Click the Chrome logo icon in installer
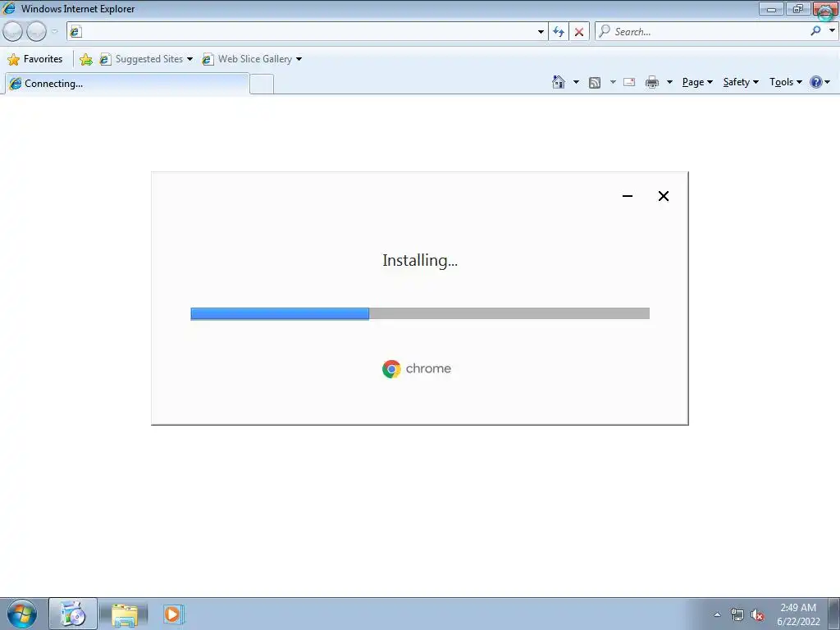The height and width of the screenshot is (630, 840). point(391,369)
